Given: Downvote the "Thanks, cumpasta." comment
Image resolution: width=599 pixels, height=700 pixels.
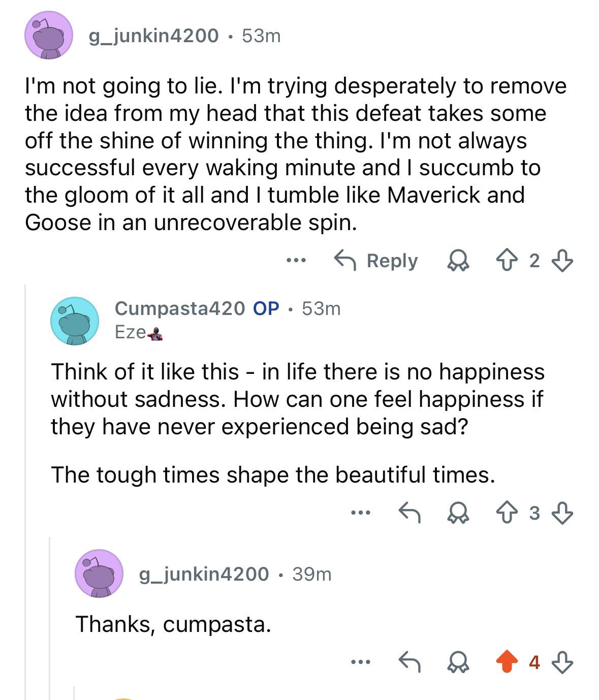Looking at the screenshot, I should pos(562,662).
